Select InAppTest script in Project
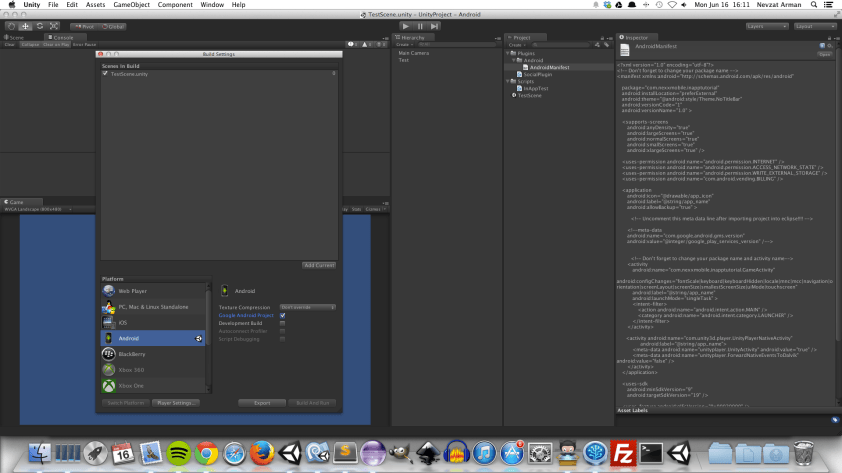Screen dimensions: 842x473 [535, 89]
